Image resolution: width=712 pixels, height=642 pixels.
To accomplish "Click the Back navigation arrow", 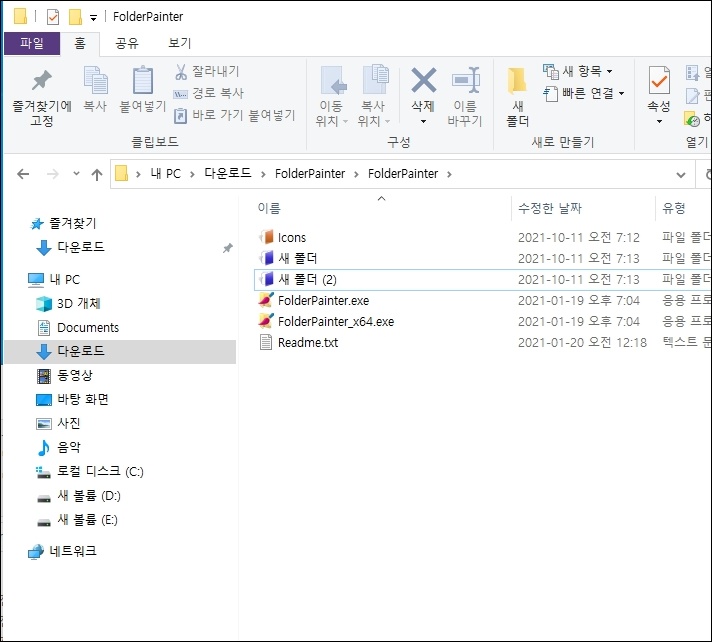I will pyautogui.click(x=23, y=174).
